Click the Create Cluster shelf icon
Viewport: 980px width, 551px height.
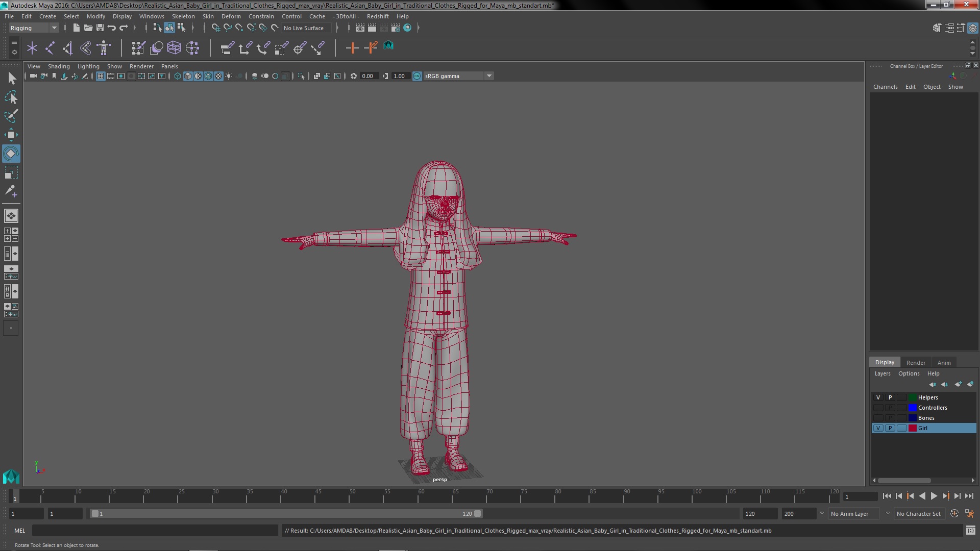(x=192, y=48)
